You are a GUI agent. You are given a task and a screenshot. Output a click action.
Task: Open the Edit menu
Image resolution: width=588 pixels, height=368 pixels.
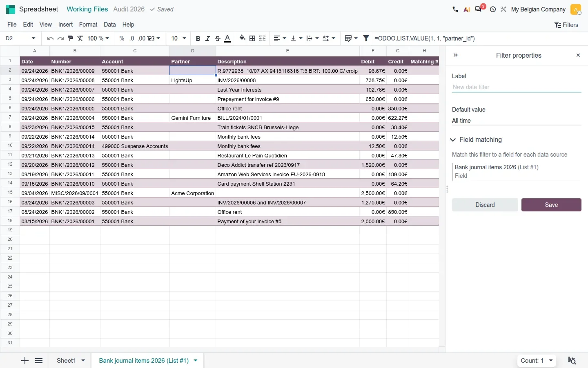click(x=28, y=25)
